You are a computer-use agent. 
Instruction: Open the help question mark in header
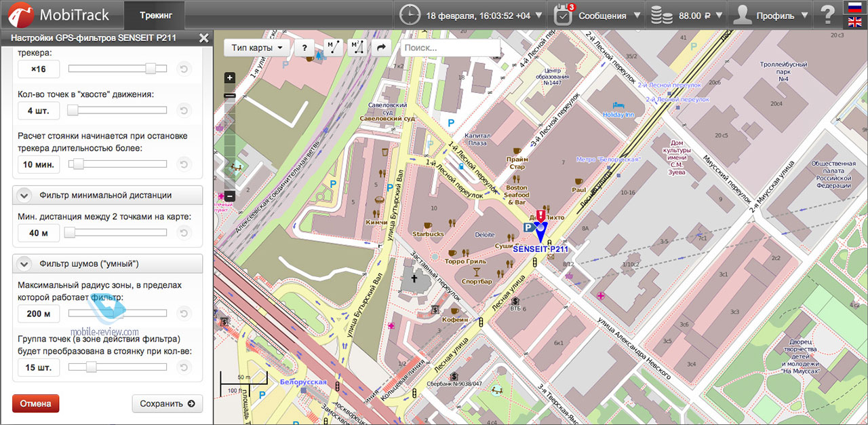(x=827, y=14)
